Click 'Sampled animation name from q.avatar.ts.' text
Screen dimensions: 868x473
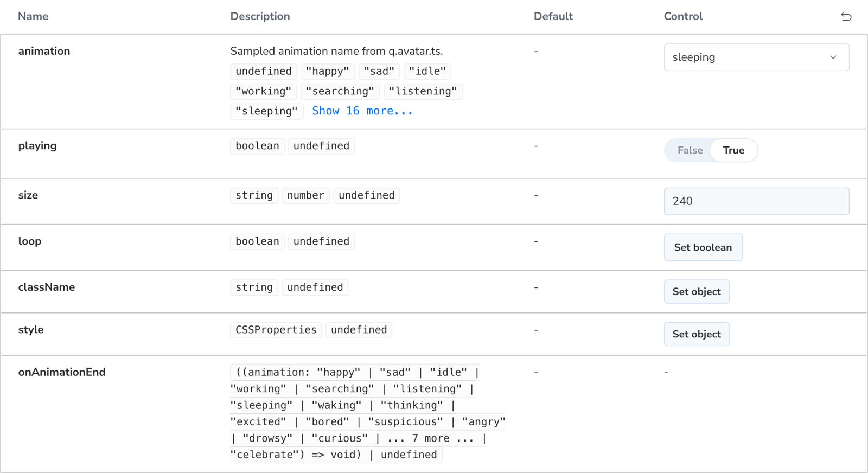(x=336, y=51)
